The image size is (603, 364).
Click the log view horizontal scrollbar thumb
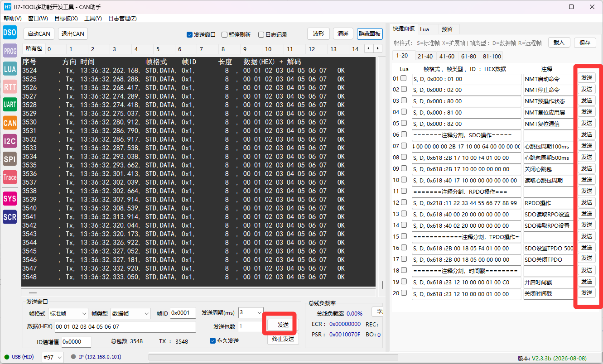click(x=33, y=293)
